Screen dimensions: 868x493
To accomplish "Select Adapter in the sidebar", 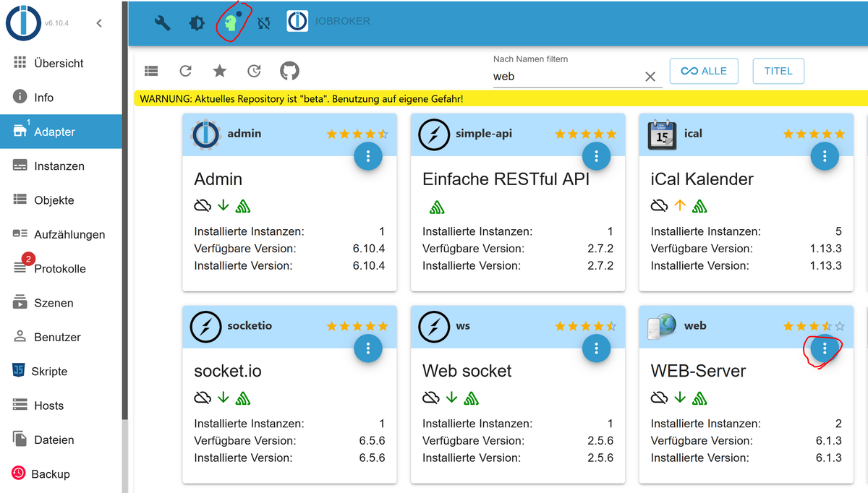I will coord(61,132).
